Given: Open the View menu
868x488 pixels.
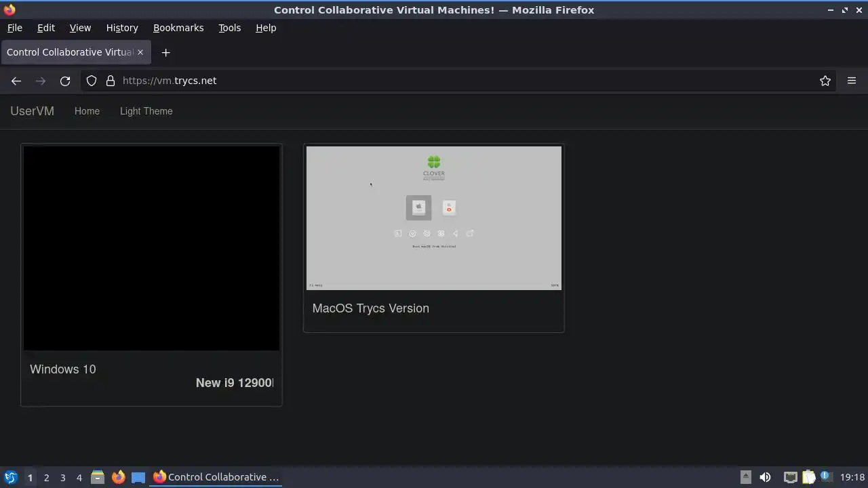Looking at the screenshot, I should click(x=80, y=28).
